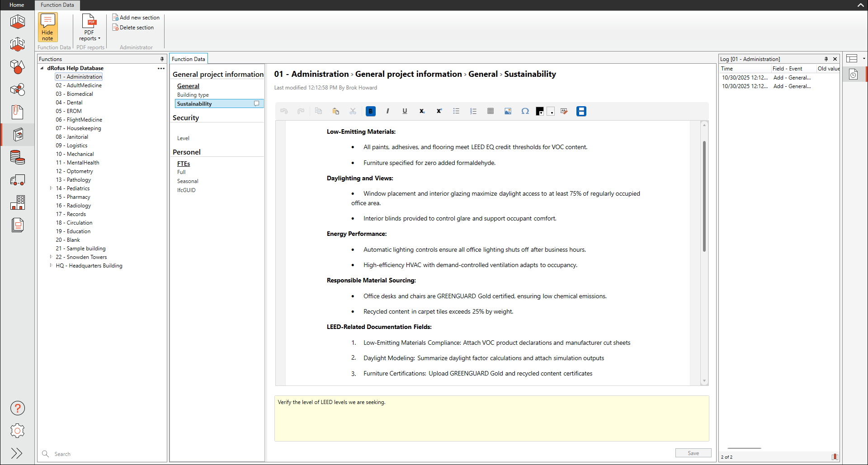
Task: Switch to the Home tab
Action: 17,5
